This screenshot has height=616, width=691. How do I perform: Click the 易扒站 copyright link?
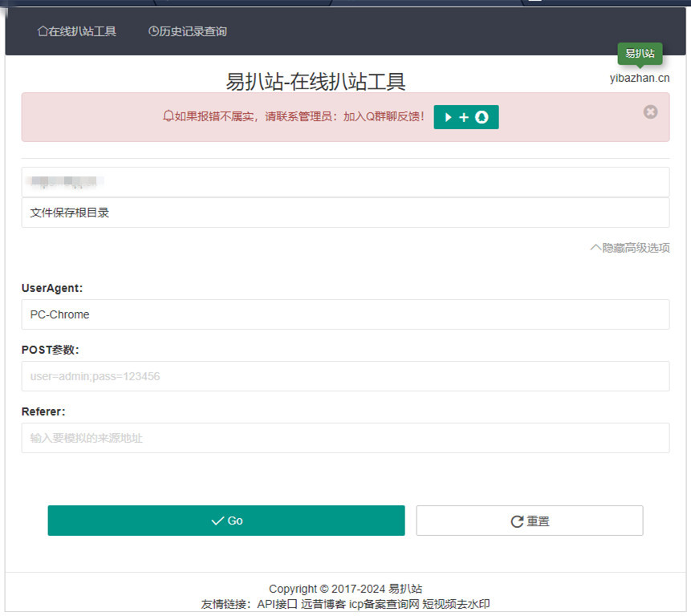405,589
